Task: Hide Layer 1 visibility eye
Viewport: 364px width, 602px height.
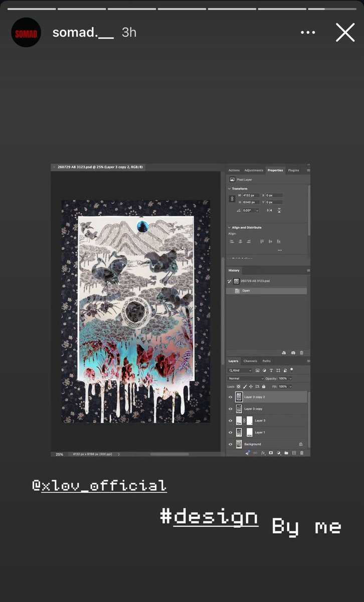Action: point(231,432)
